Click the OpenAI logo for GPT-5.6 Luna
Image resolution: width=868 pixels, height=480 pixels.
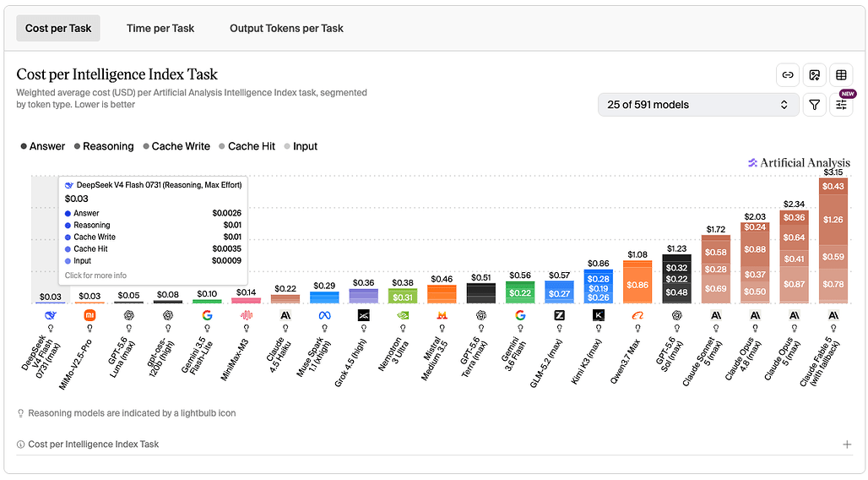click(129, 315)
